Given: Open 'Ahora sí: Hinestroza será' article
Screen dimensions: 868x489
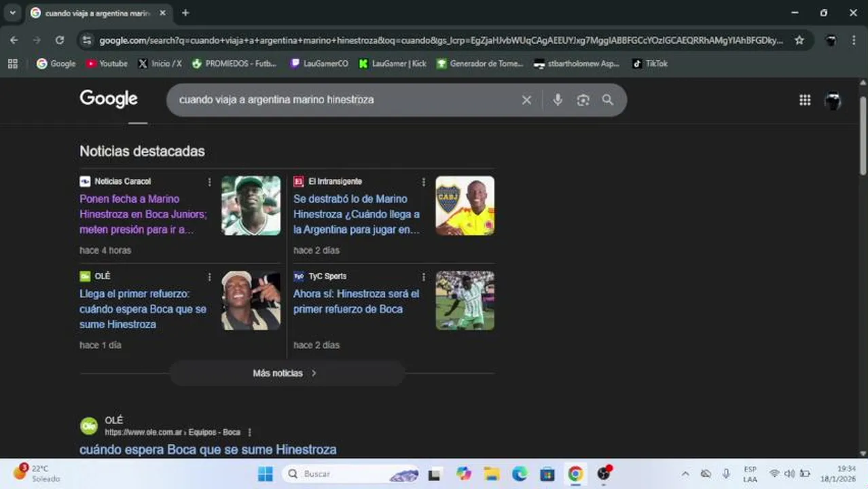Looking at the screenshot, I should (x=356, y=302).
